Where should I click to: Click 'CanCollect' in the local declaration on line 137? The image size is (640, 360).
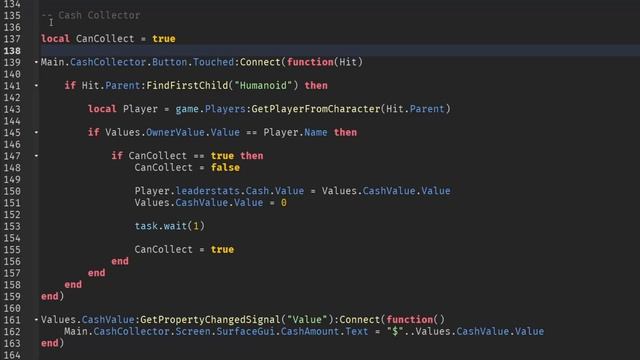(105, 39)
